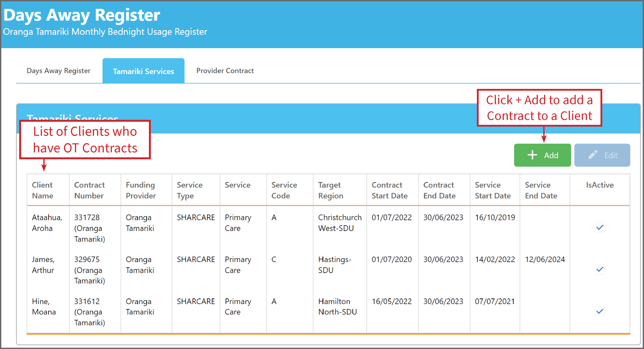Image resolution: width=644 pixels, height=349 pixels.
Task: Click contract start date 01/07/2022
Action: pos(391,217)
